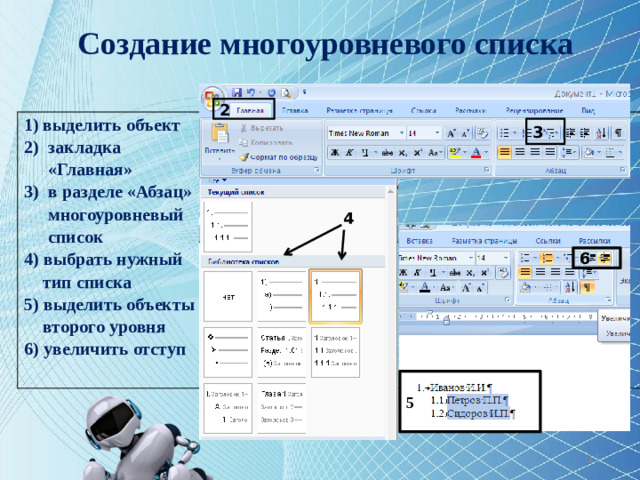This screenshot has width=640, height=480.
Task: Click scroll-up arrow of the list gallery
Action: [x=390, y=191]
